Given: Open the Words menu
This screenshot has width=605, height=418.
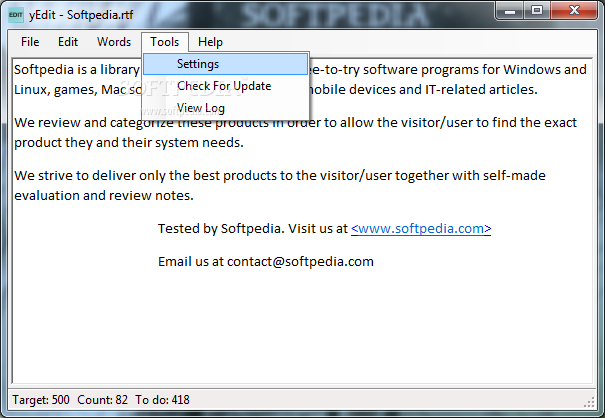Looking at the screenshot, I should (114, 42).
